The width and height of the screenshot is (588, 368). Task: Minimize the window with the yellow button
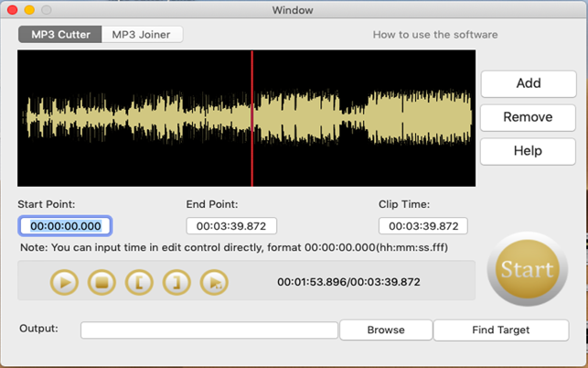29,10
